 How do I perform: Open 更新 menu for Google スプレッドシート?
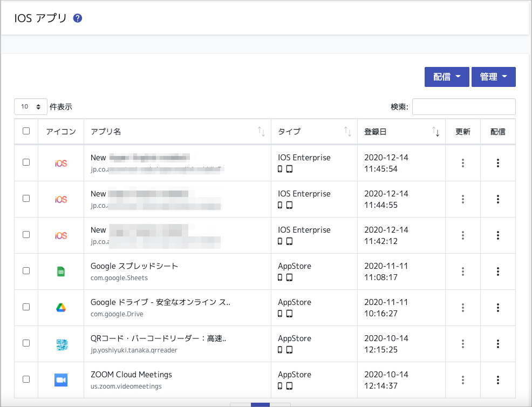[463, 272]
